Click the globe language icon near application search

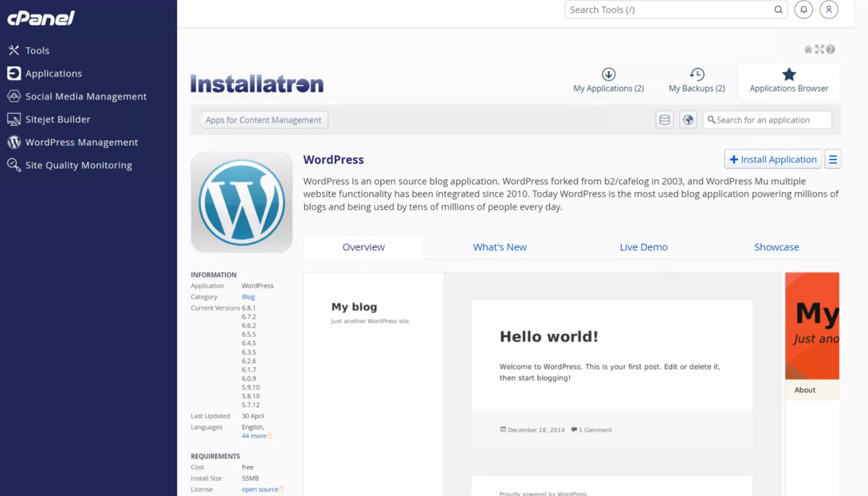click(x=688, y=119)
